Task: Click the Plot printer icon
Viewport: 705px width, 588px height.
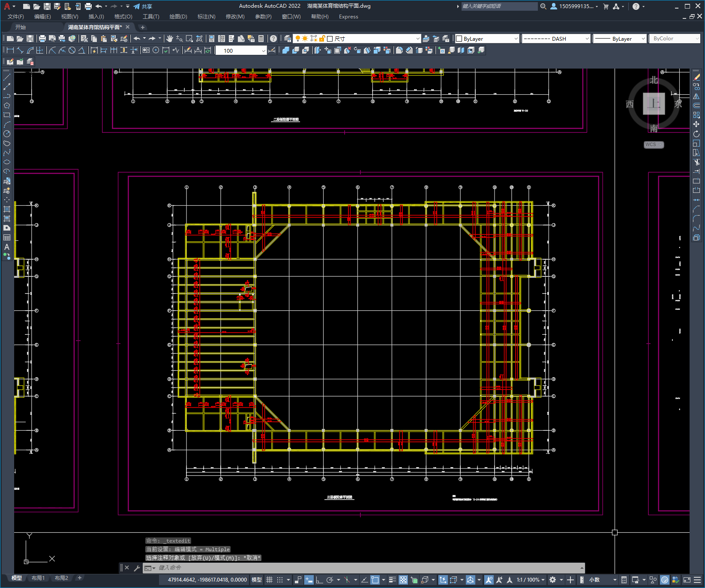Action: [x=42, y=39]
